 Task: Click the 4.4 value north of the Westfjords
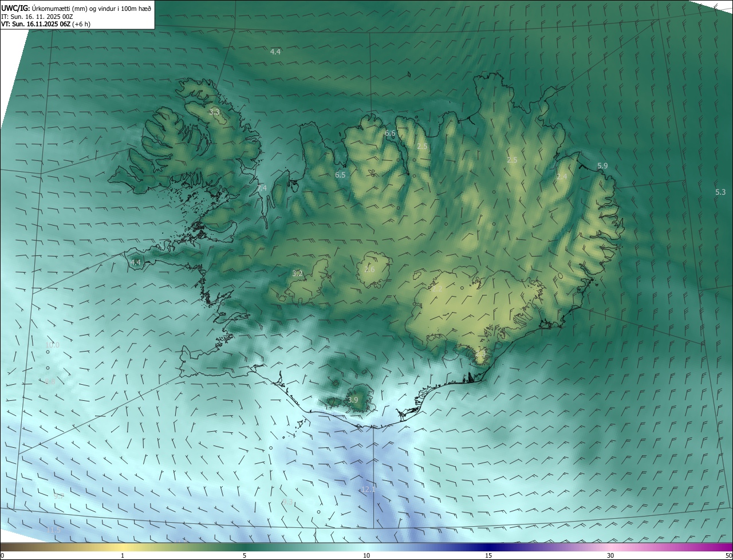[x=275, y=52]
